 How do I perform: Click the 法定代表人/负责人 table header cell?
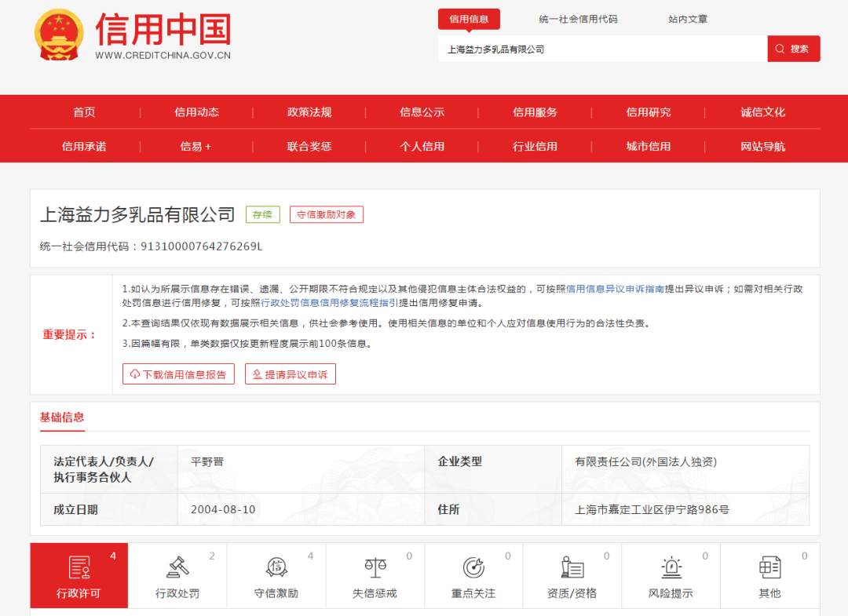click(108, 469)
